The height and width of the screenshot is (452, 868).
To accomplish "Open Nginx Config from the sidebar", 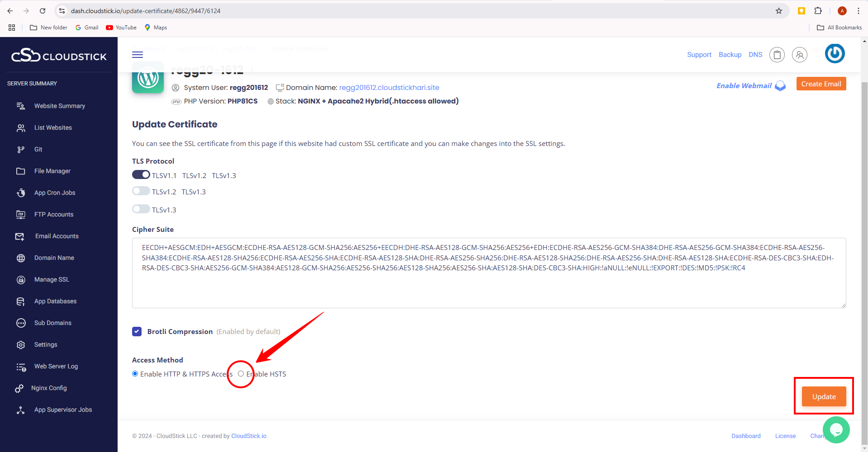I will click(49, 388).
